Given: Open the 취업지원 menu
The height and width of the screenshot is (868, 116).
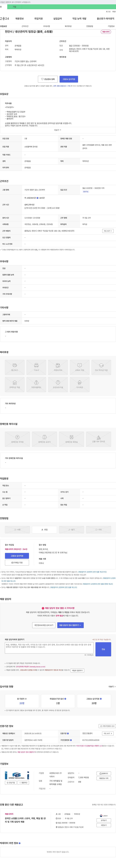Looking at the screenshot, I should coord(38,18).
